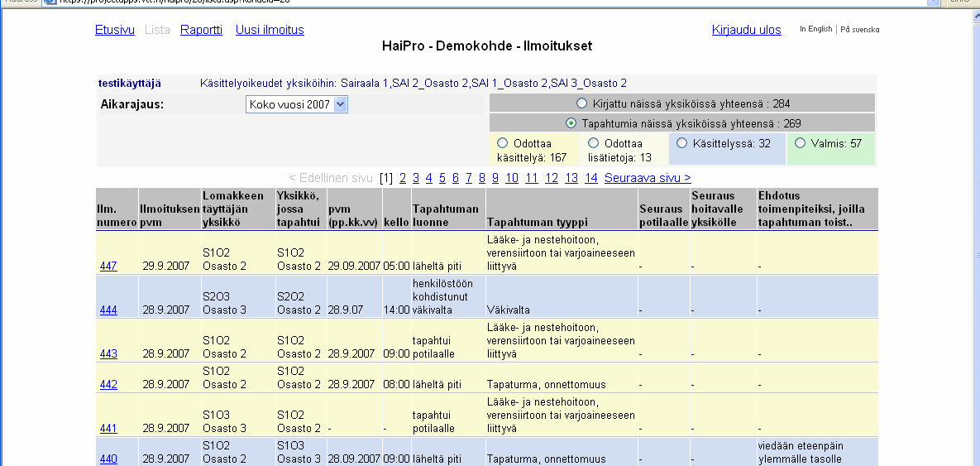The image size is (980, 466).
Task: Go to results page 11
Action: (x=532, y=178)
